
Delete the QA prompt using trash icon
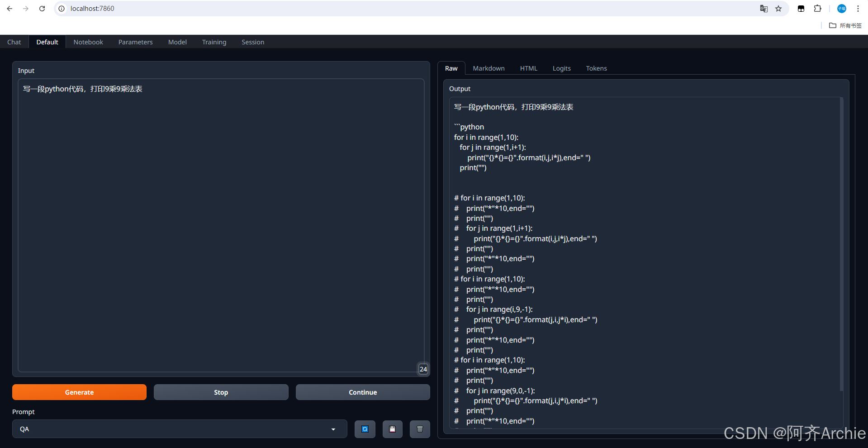(419, 429)
